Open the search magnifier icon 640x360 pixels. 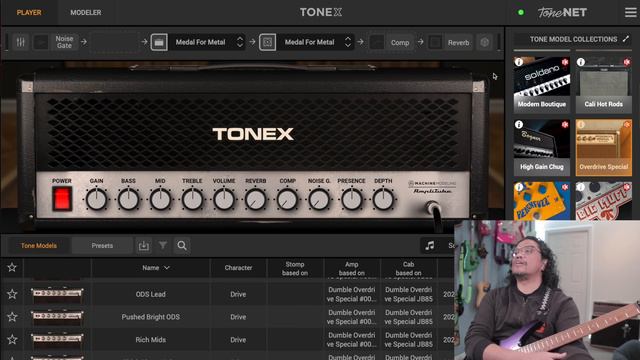tap(182, 245)
